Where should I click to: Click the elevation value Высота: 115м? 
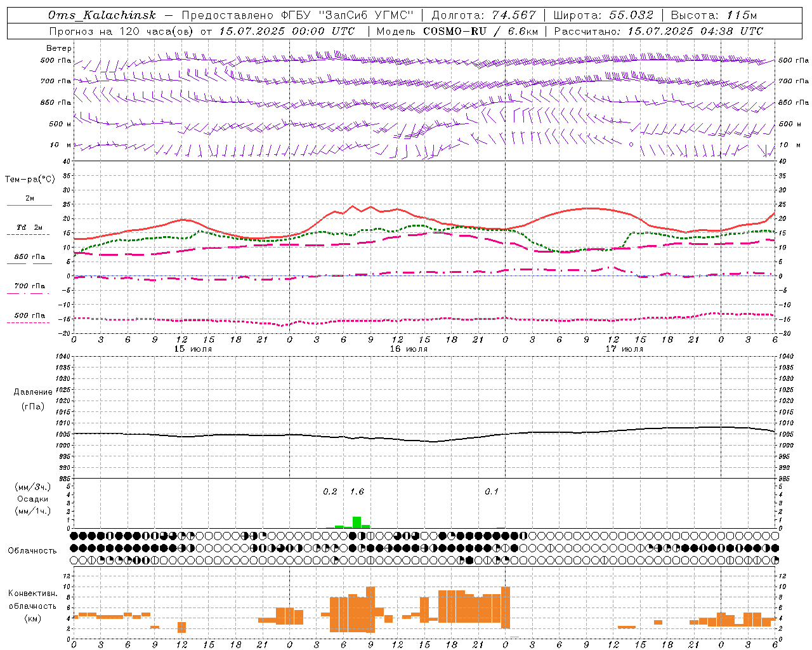[x=714, y=15]
